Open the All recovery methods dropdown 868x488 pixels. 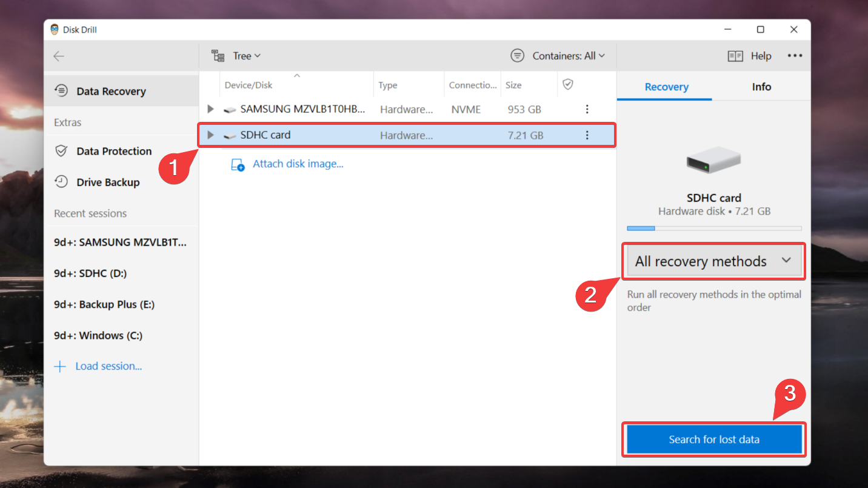click(x=714, y=261)
